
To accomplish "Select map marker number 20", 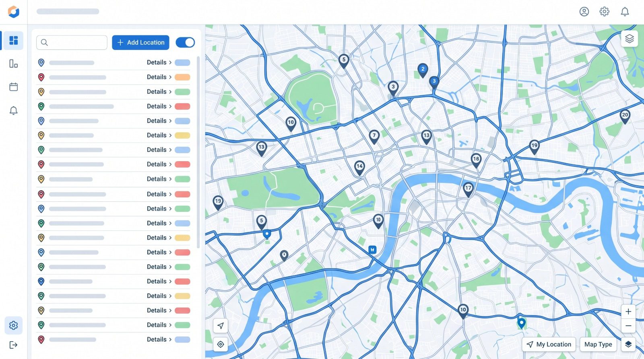I will [x=625, y=116].
